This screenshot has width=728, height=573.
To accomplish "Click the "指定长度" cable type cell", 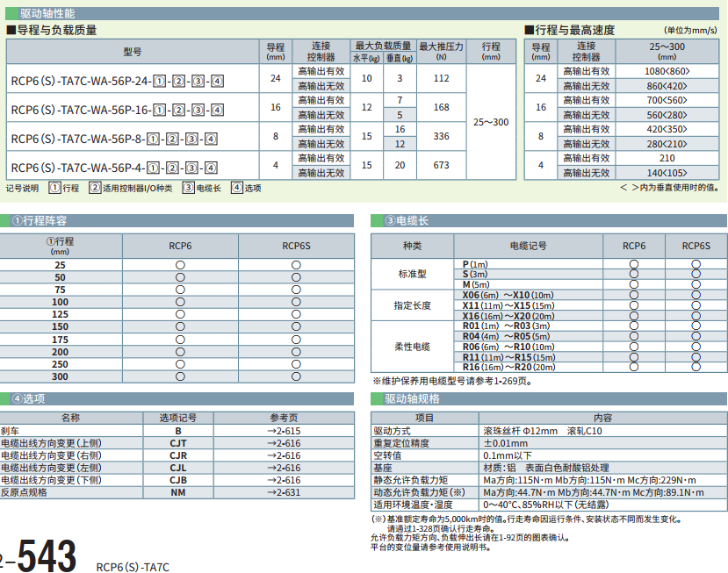I will [412, 305].
